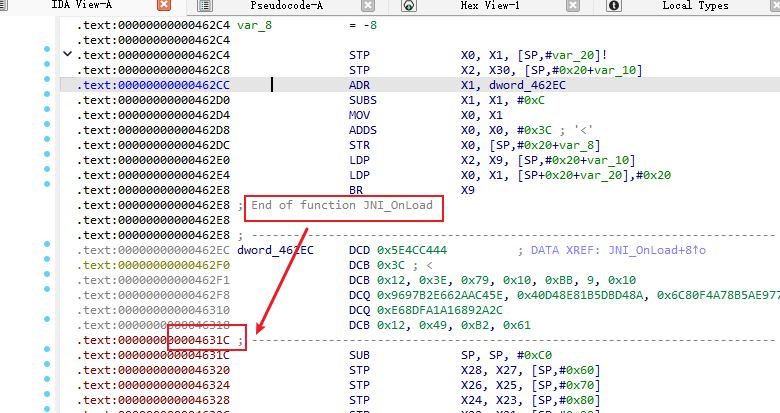Click the Hex View-1 tab icon

pyautogui.click(x=410, y=6)
